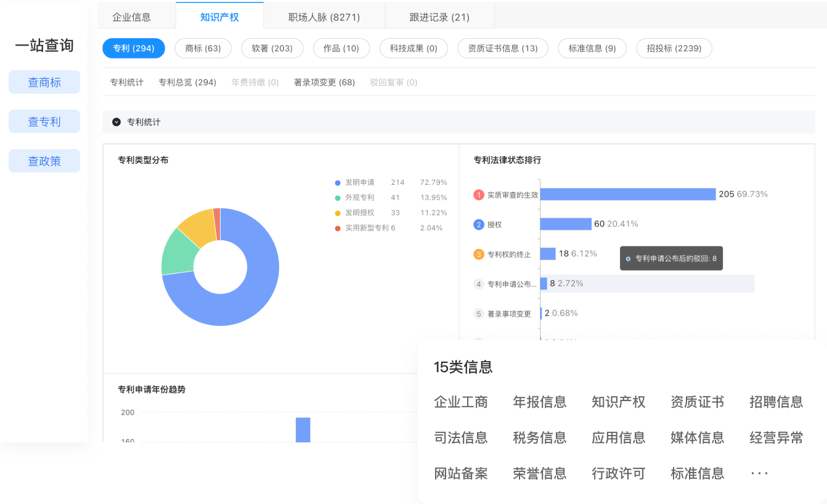Click 媒体信息 in 15类信息 card

(698, 438)
